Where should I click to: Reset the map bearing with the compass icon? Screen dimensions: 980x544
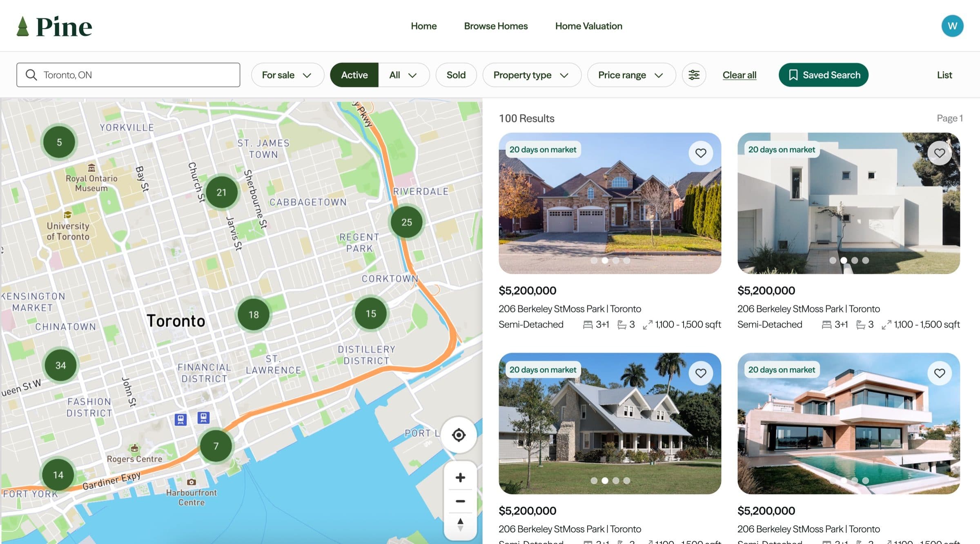tap(460, 524)
